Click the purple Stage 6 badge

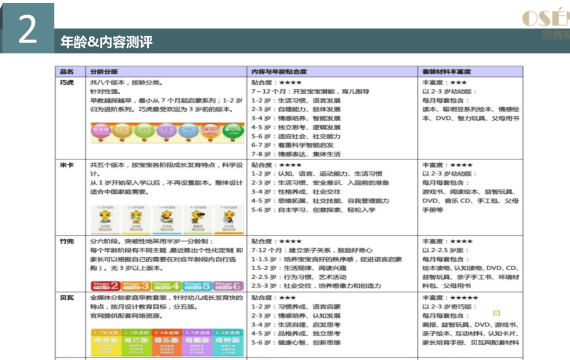[x=228, y=286]
